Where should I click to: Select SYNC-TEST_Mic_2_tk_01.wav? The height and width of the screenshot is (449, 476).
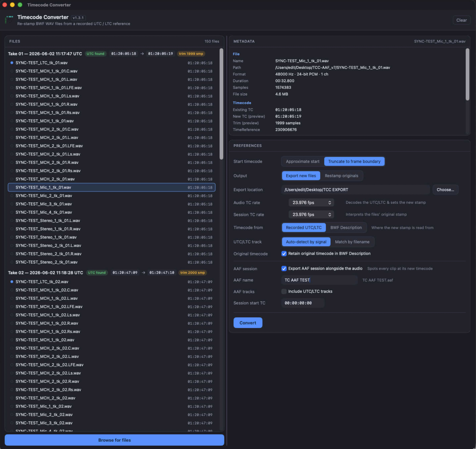click(112, 196)
